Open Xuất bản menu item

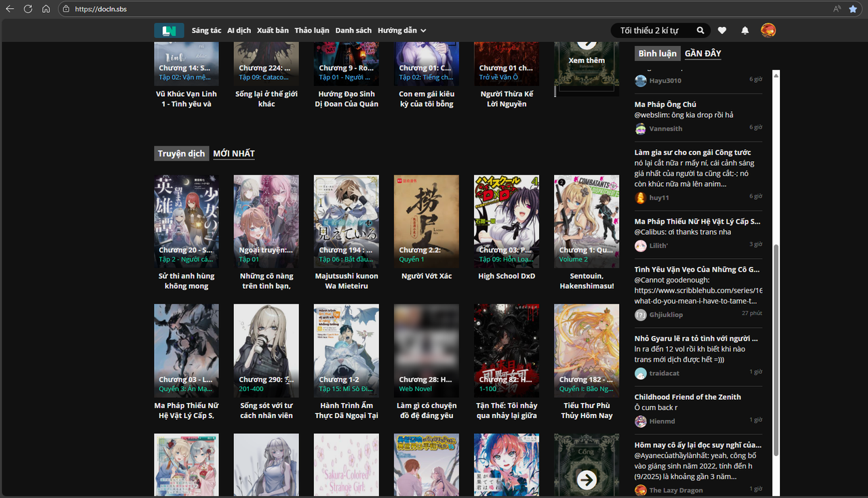273,30
